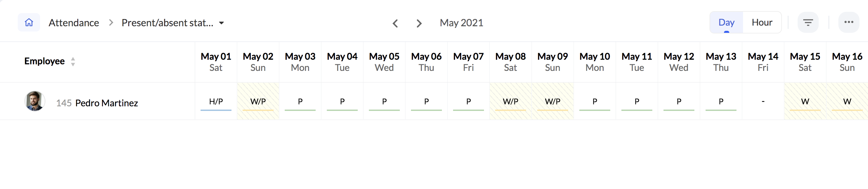The height and width of the screenshot is (189, 868).
Task: Click the W/P status on May 08
Action: (511, 102)
